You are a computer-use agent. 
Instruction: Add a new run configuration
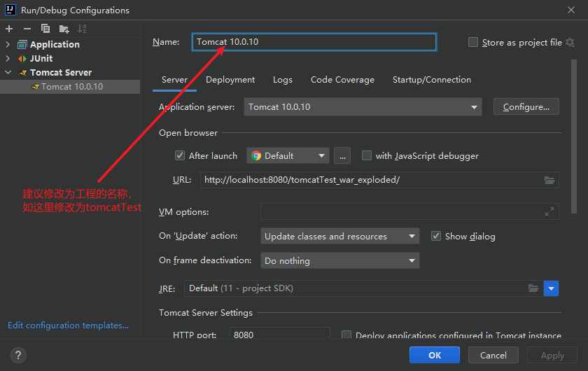9,29
